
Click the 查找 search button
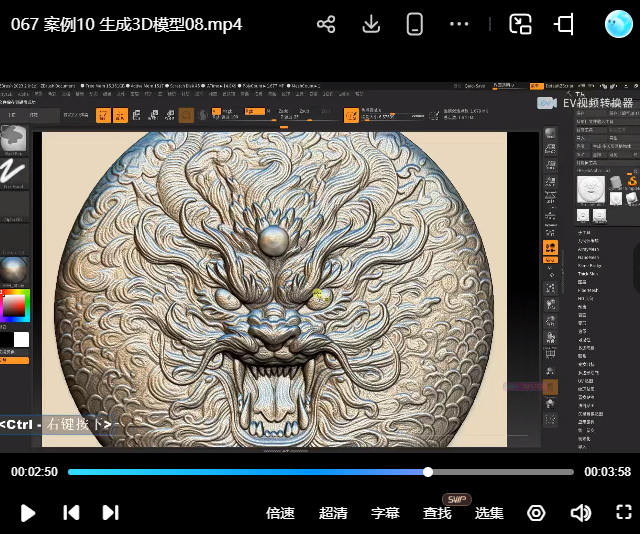[x=437, y=513]
